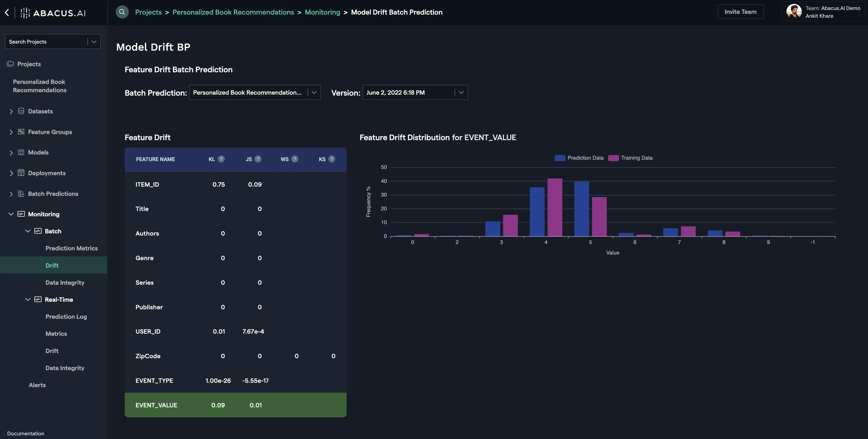Screen dimensions: 868x439
Task: Toggle Training Data legend series
Action: click(x=630, y=158)
